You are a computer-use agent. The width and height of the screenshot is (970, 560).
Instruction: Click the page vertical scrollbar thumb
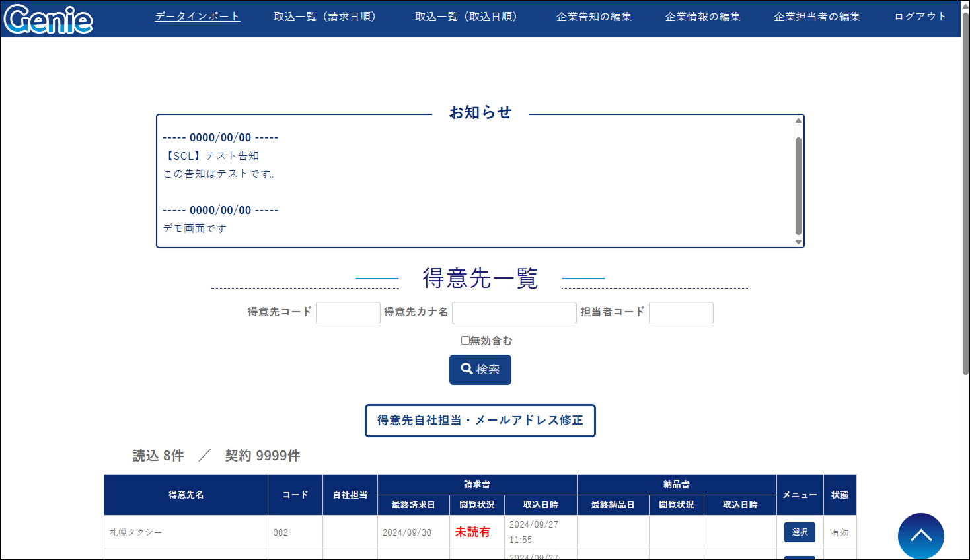(965, 194)
